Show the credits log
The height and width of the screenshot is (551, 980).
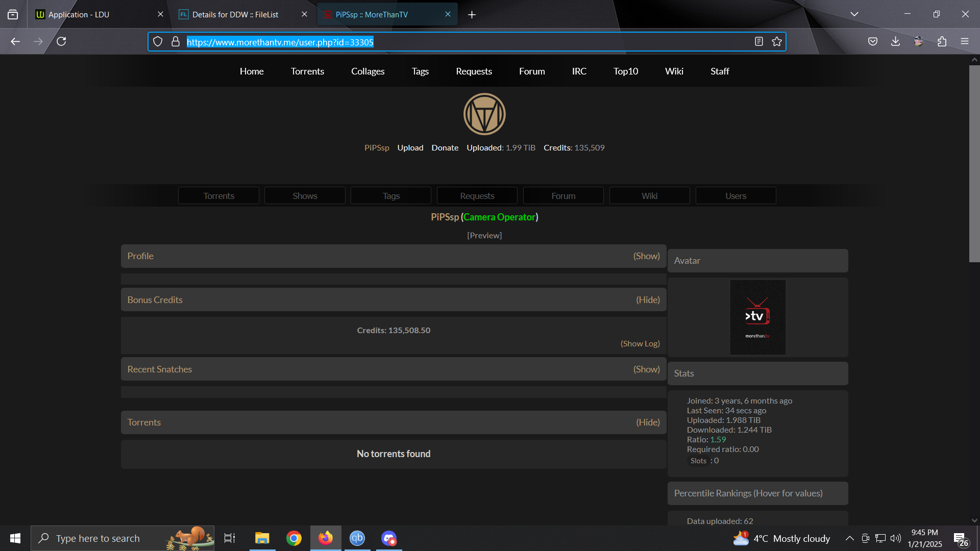click(x=640, y=344)
